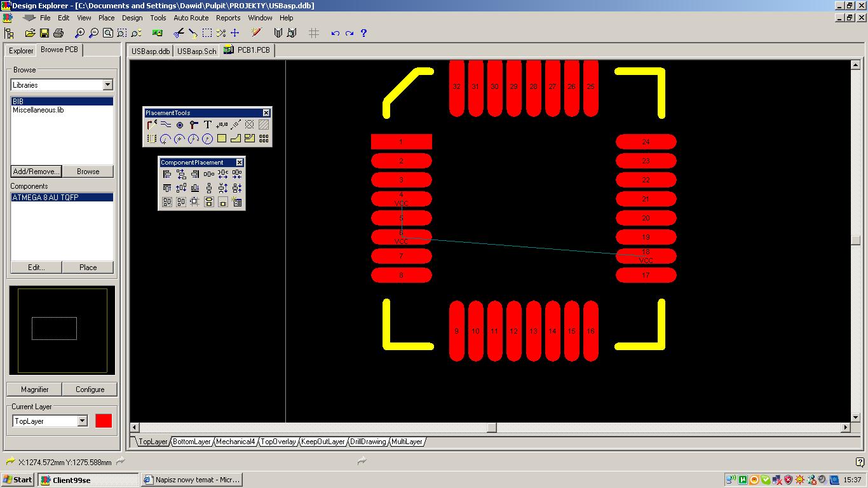The width and height of the screenshot is (868, 488).
Task: Expand the Current Layer TopLayer dropdown
Action: [82, 421]
